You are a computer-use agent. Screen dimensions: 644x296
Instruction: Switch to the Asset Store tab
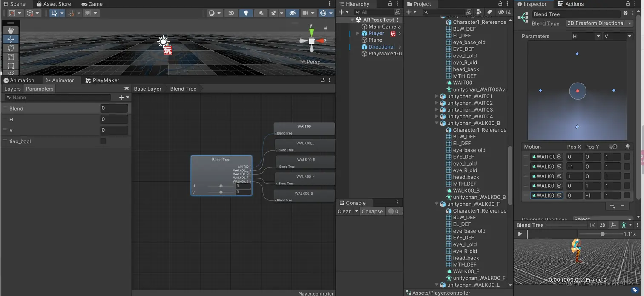click(54, 4)
